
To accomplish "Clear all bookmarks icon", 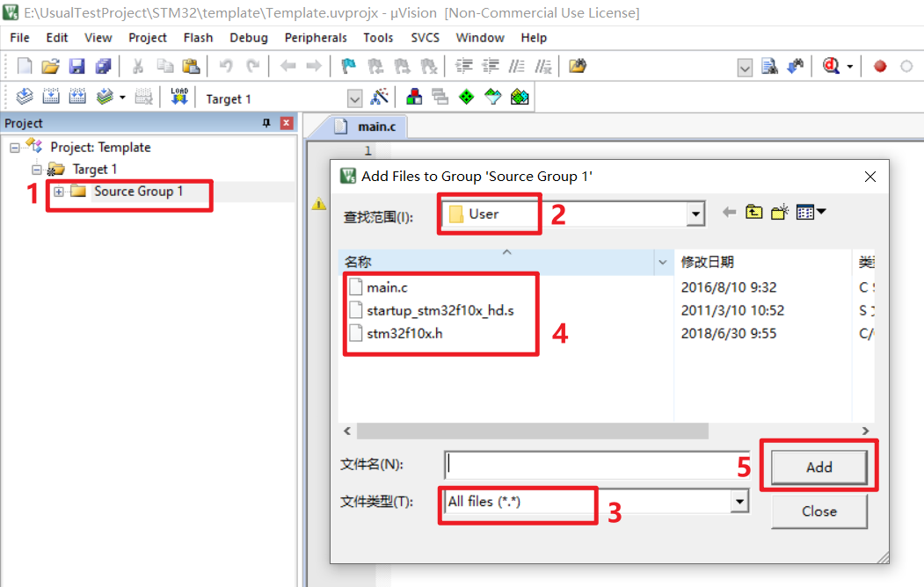I will [428, 66].
